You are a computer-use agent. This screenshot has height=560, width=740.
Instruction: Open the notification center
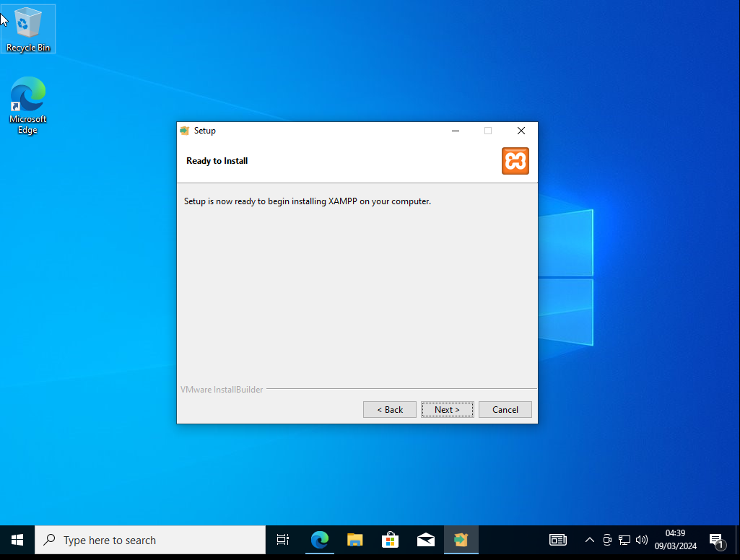(717, 540)
